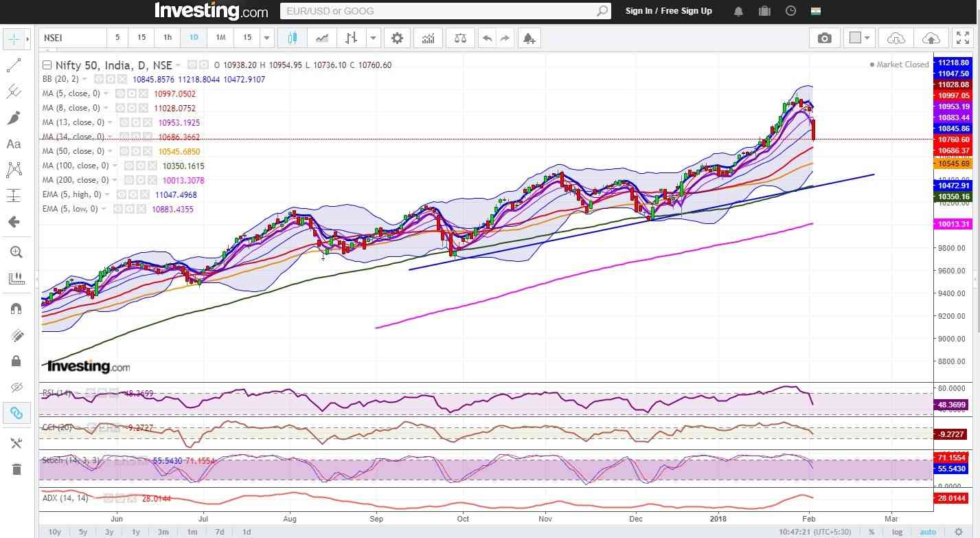Open the clock icon in header
This screenshot has height=538, width=980.
tap(790, 11)
